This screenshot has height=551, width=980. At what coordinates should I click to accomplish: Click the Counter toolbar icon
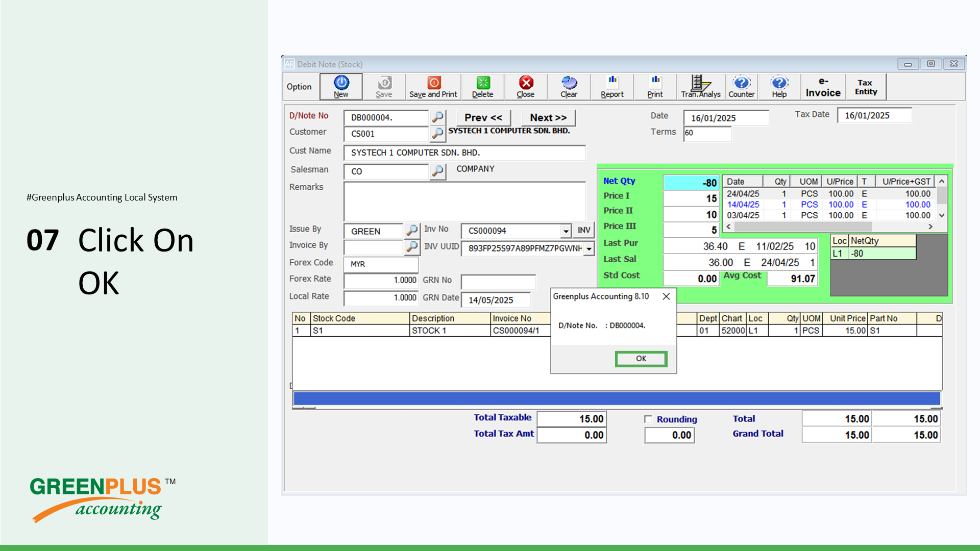pos(741,87)
